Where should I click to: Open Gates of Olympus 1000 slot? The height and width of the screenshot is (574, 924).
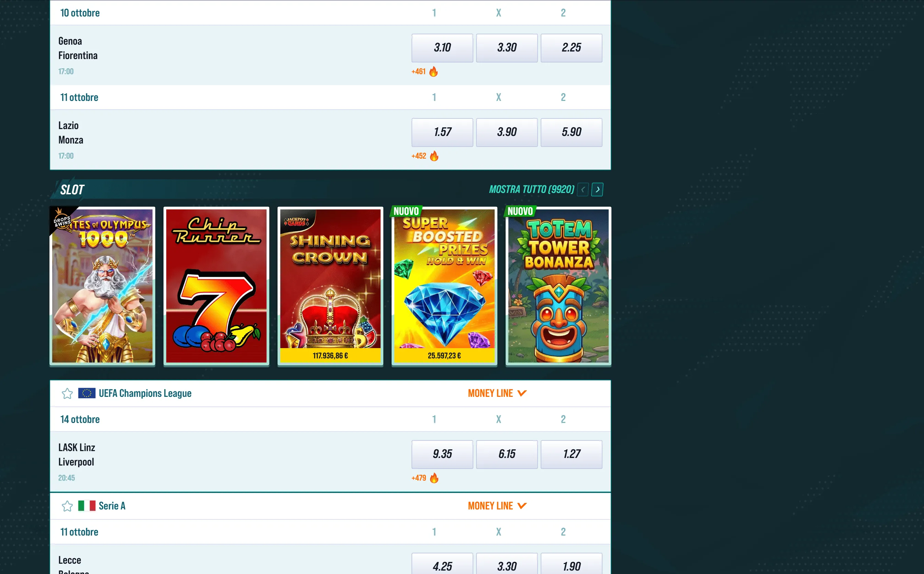tap(103, 286)
